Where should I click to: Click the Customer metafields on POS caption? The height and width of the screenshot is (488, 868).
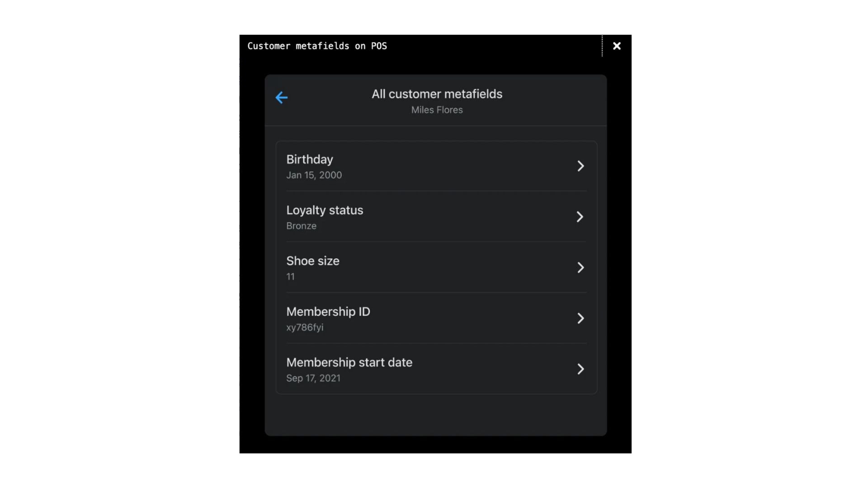317,46
